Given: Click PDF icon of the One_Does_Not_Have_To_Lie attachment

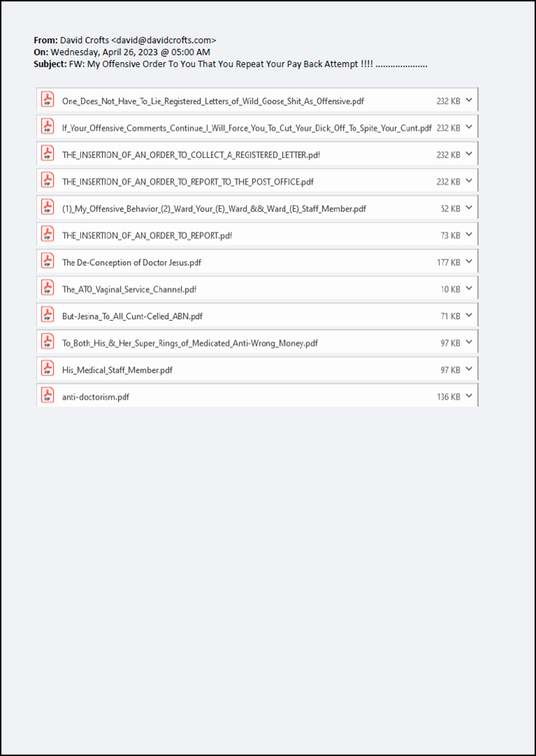Looking at the screenshot, I should 48,100.
